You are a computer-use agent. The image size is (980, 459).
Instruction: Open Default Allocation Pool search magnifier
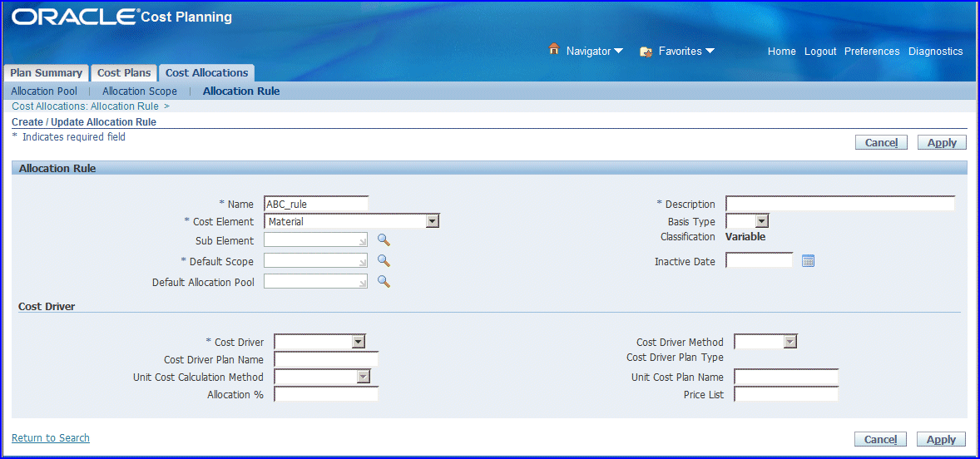coord(384,282)
